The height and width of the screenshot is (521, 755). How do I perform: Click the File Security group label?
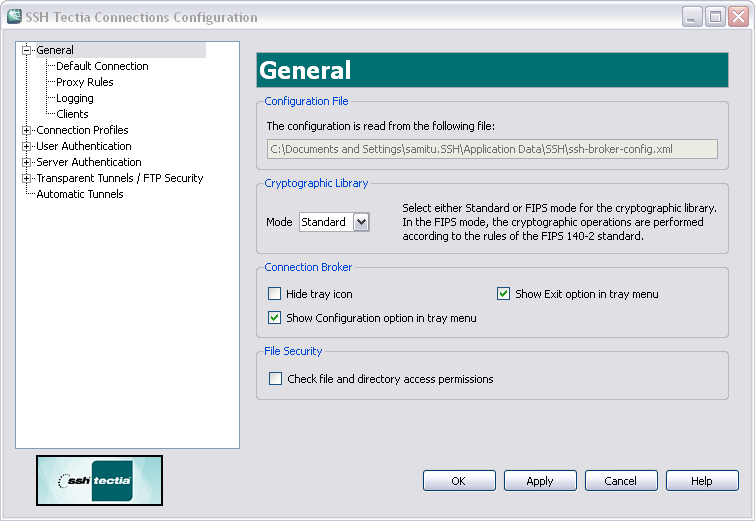tap(293, 351)
